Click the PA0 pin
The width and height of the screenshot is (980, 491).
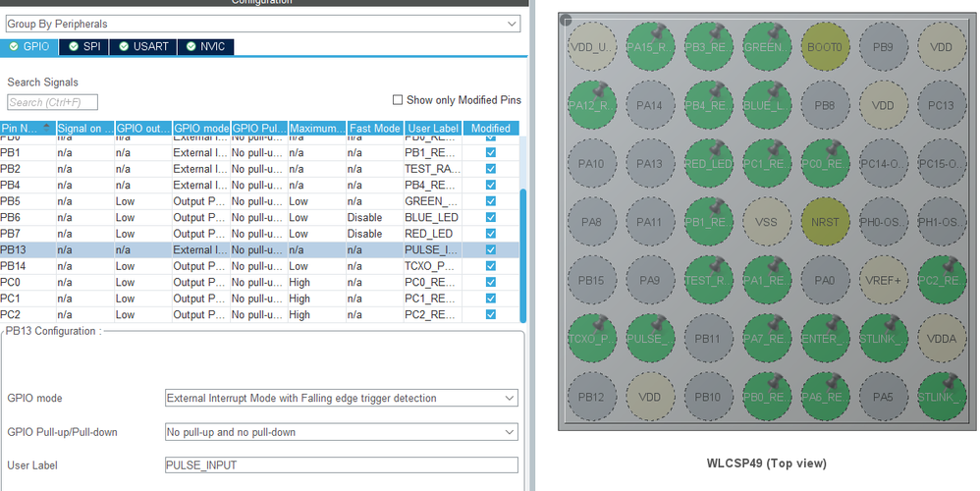[x=825, y=281]
